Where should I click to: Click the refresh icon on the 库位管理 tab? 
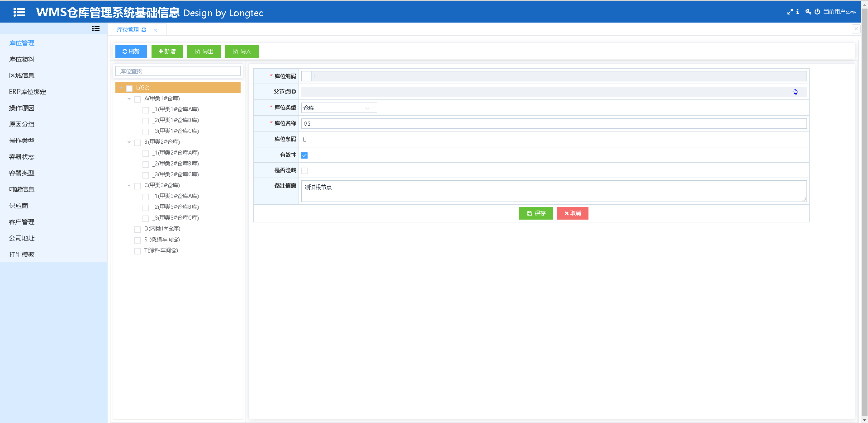(x=144, y=30)
